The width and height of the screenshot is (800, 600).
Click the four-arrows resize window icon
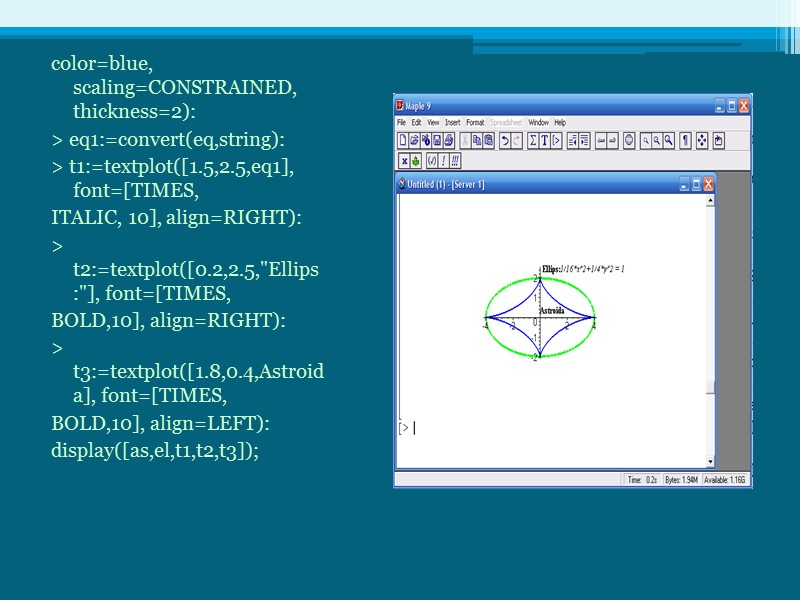click(x=702, y=140)
